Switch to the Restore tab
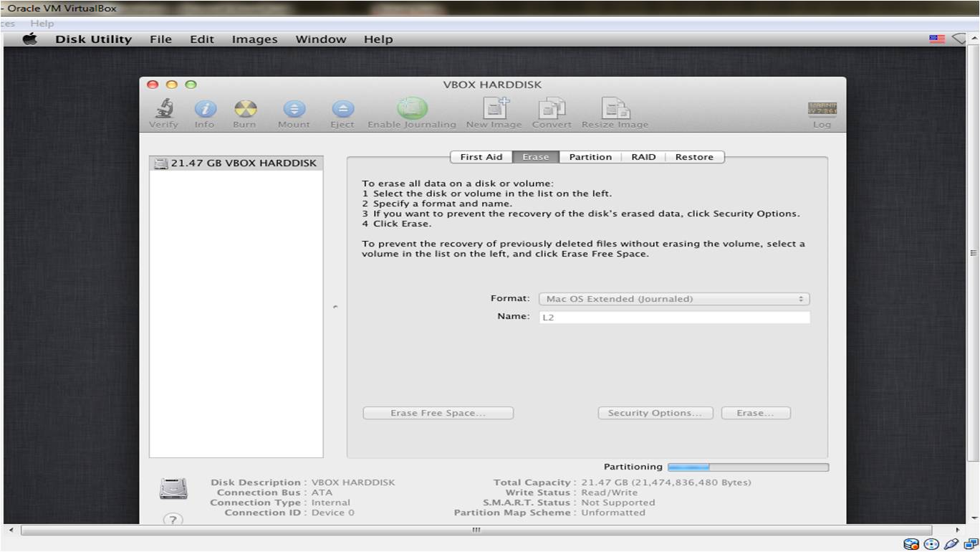The width and height of the screenshot is (980, 552). point(694,157)
